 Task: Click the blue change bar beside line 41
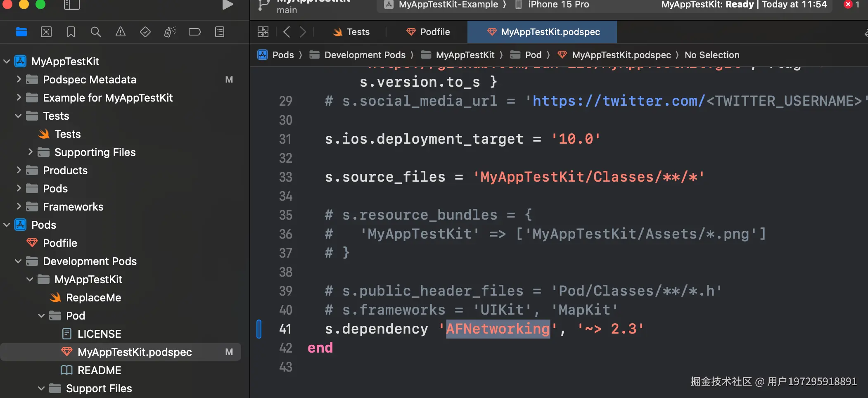tap(259, 329)
